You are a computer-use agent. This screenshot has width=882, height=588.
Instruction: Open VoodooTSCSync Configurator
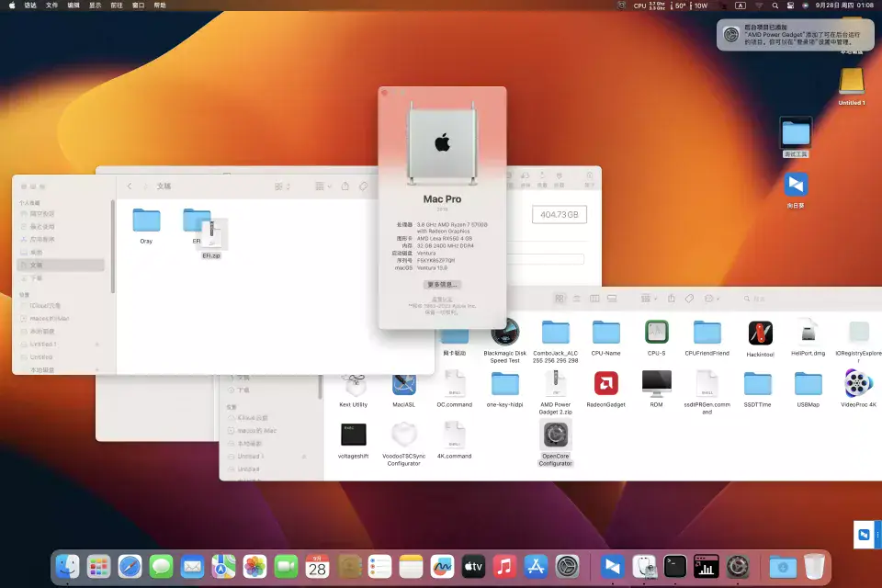coord(404,435)
